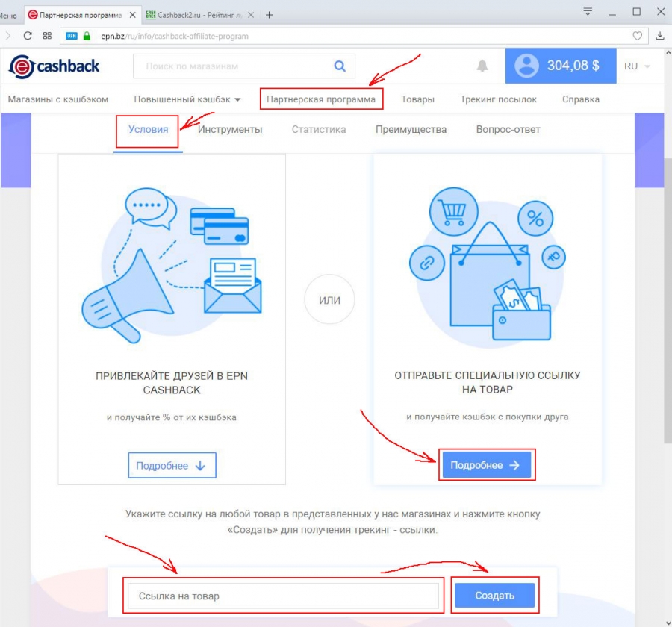The width and height of the screenshot is (672, 627).
Task: Switch to the Статистика tab
Action: click(x=319, y=129)
